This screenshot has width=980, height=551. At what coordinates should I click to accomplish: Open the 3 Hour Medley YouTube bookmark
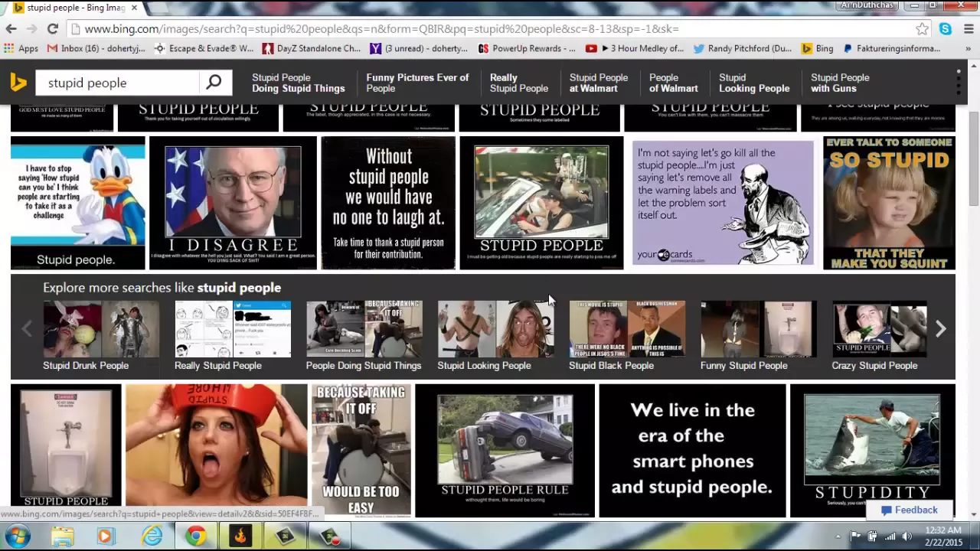tap(635, 48)
